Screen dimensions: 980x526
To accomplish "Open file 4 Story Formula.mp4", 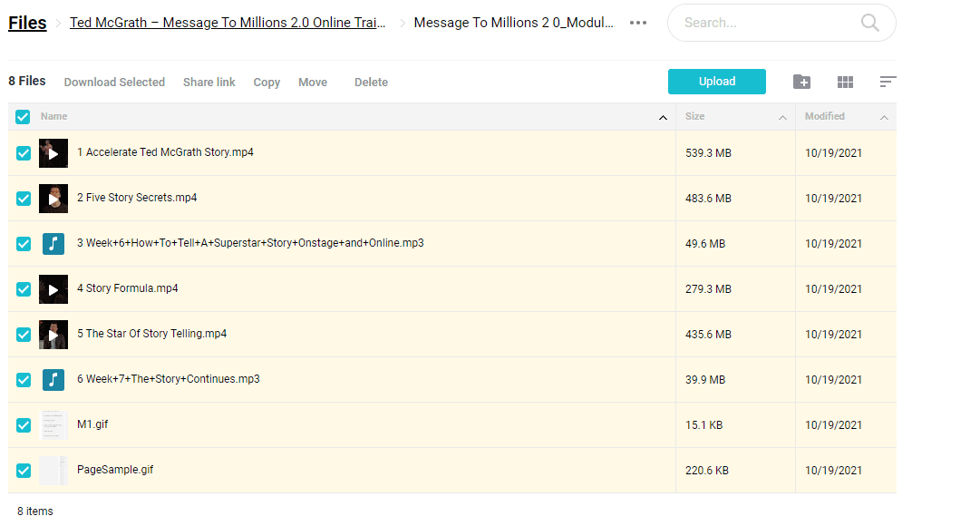I will (128, 288).
